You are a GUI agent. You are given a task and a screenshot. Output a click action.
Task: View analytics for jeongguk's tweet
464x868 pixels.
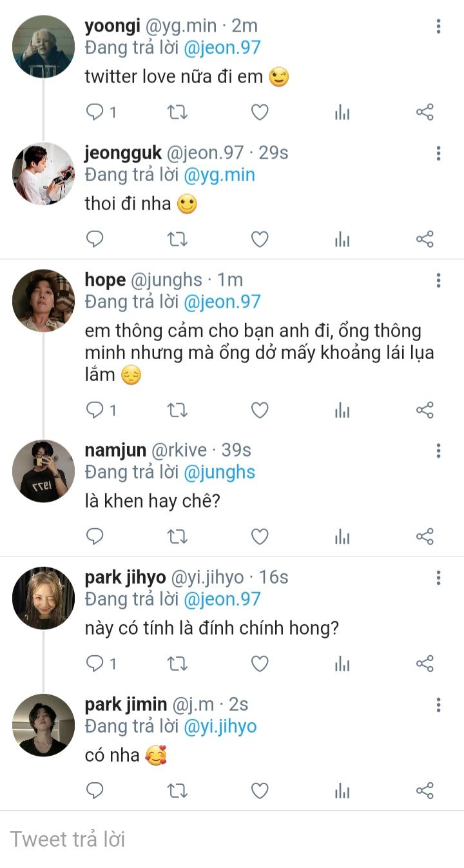pos(342,240)
